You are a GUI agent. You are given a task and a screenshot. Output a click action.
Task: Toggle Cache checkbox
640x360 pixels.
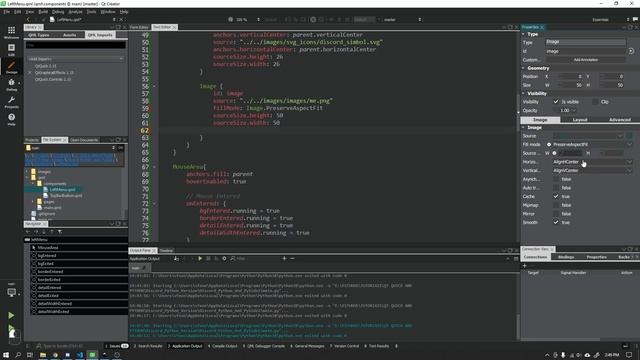556,196
